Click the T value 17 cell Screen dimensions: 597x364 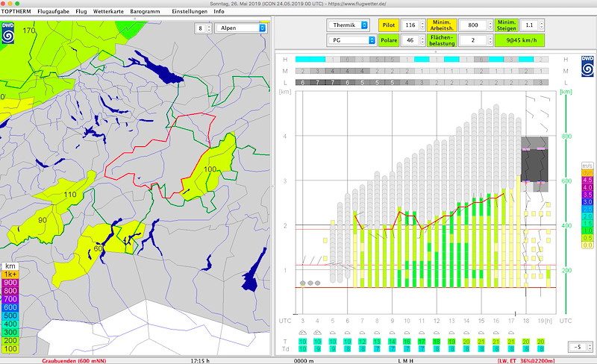coord(422,342)
